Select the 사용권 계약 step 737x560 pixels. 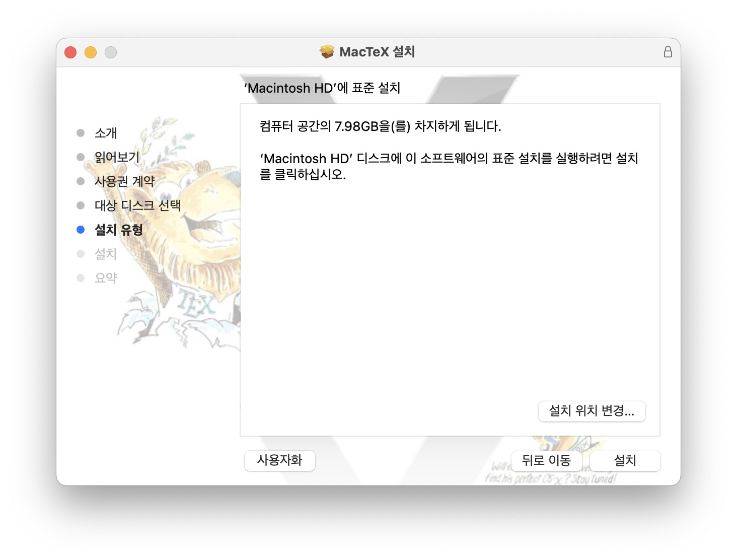coord(125,181)
